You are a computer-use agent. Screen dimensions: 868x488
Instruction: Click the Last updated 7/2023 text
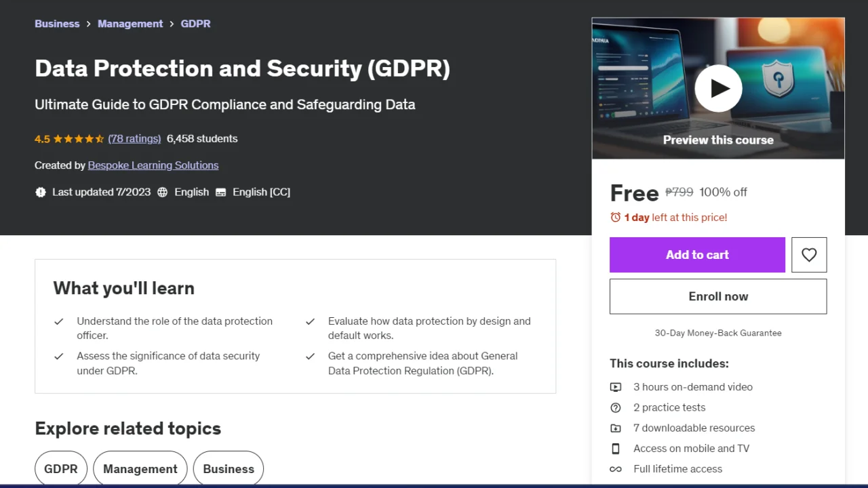coord(101,192)
